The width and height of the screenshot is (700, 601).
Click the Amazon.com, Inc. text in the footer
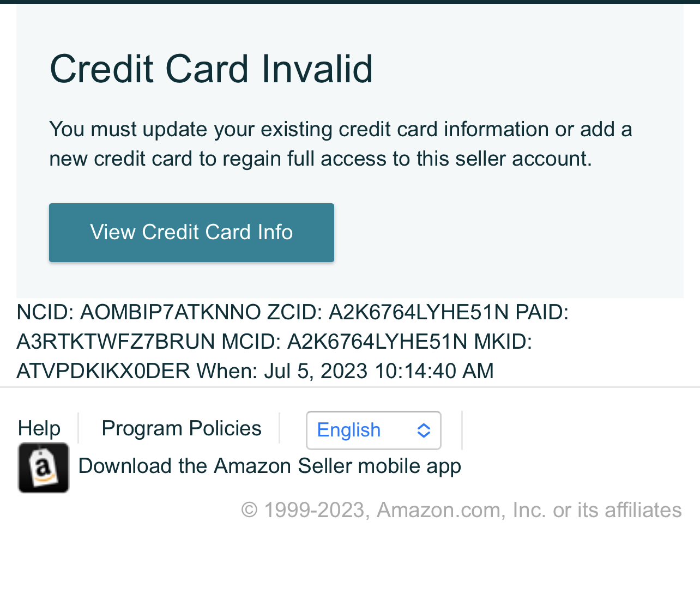click(461, 510)
